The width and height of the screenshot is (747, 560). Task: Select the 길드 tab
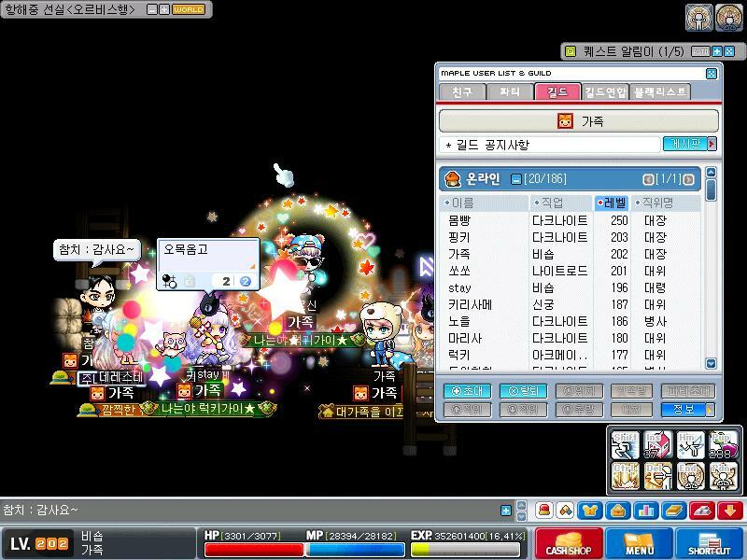(557, 91)
